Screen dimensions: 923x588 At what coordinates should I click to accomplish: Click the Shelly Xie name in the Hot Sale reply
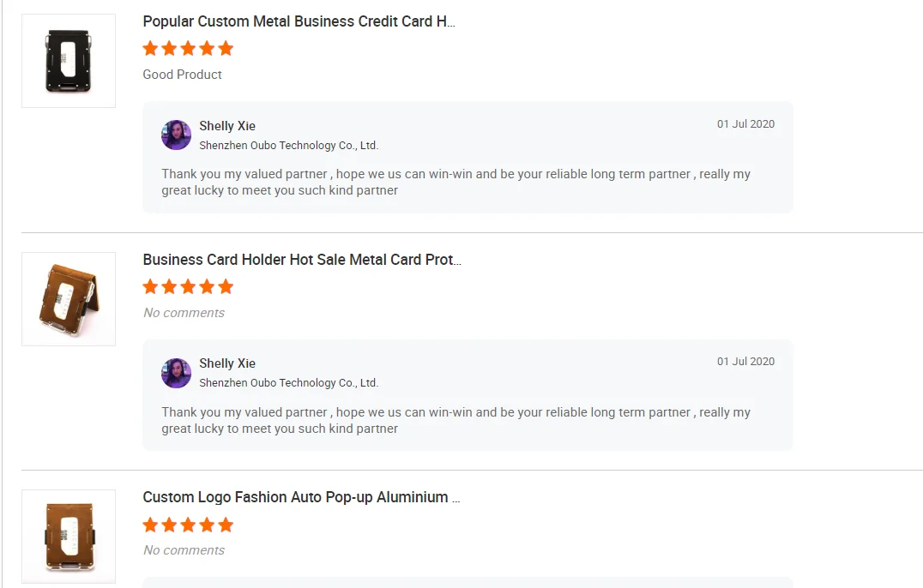point(227,363)
